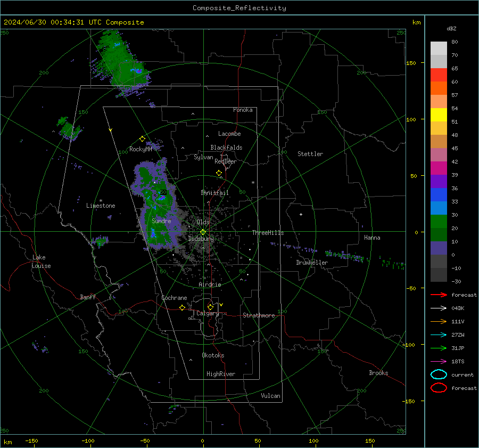Click the Innisfail town label
The width and height of the screenshot is (479, 448).
pos(214,193)
